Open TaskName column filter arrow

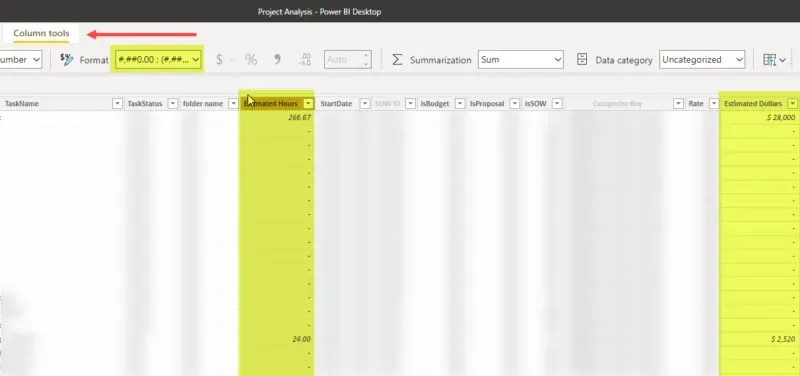click(117, 104)
